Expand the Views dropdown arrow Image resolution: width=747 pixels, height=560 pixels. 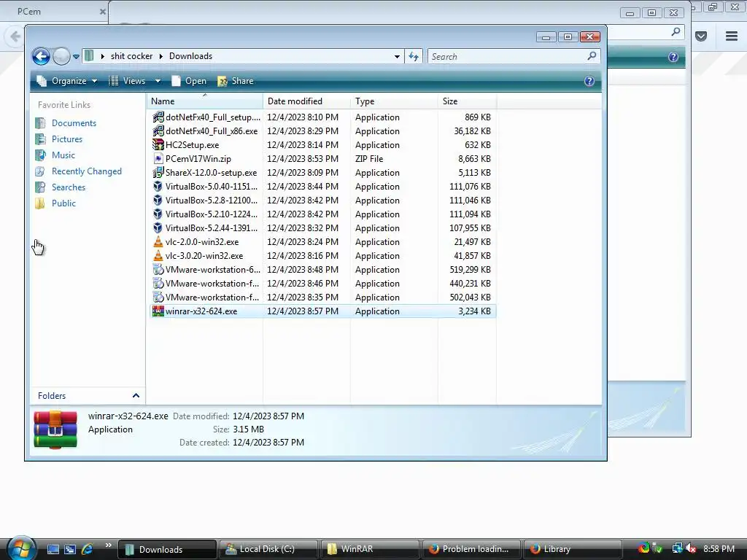click(x=158, y=81)
